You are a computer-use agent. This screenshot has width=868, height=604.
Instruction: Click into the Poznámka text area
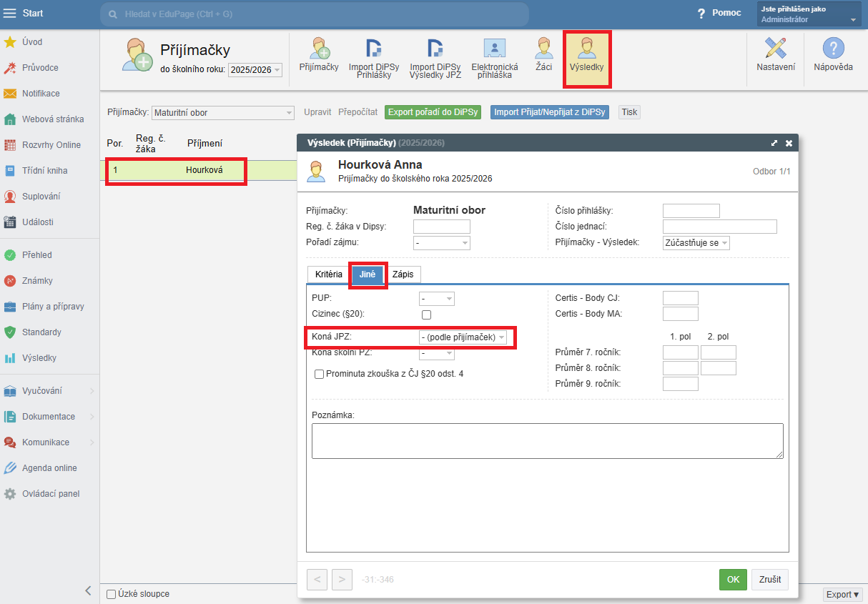coord(547,440)
